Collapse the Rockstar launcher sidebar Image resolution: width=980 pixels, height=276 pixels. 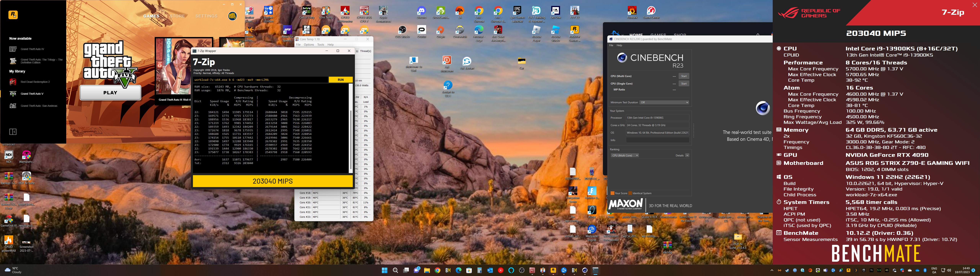(x=13, y=132)
